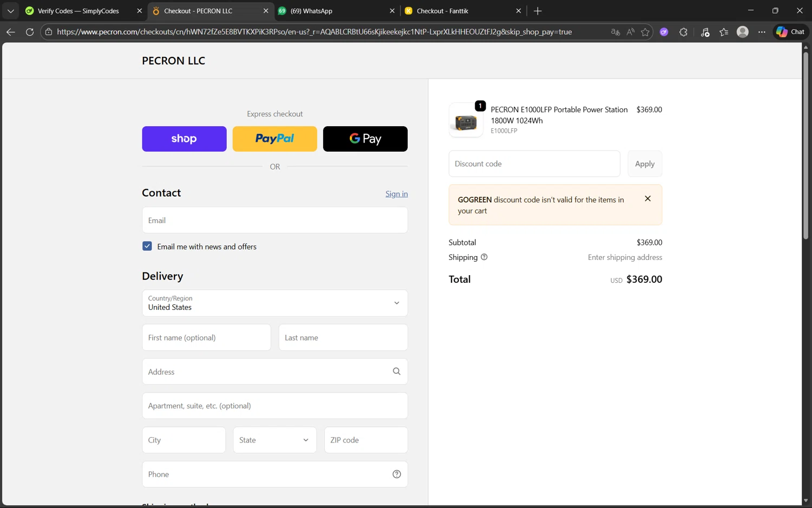This screenshot has width=812, height=508.
Task: Click the E1000LFP variant label
Action: [x=504, y=131]
